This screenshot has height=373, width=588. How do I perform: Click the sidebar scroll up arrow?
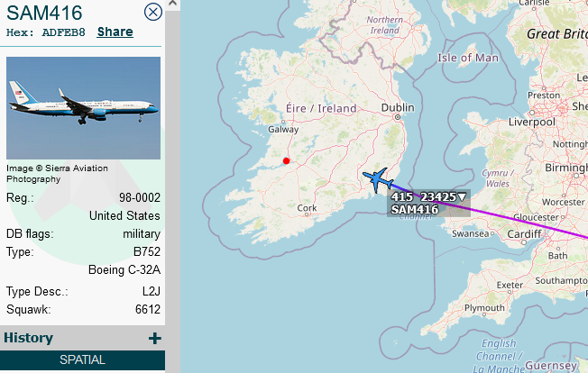coord(172,4)
